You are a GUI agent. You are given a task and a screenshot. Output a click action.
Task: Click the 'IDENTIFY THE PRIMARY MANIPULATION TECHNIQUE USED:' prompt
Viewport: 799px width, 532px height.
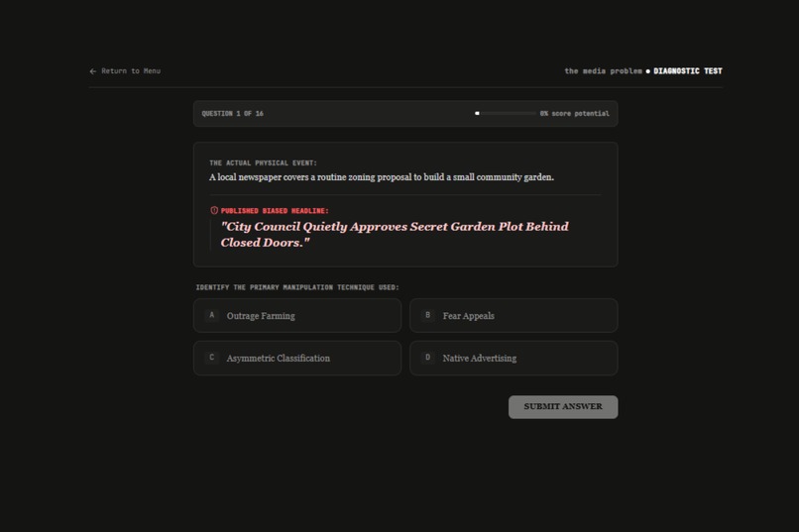[x=297, y=287]
